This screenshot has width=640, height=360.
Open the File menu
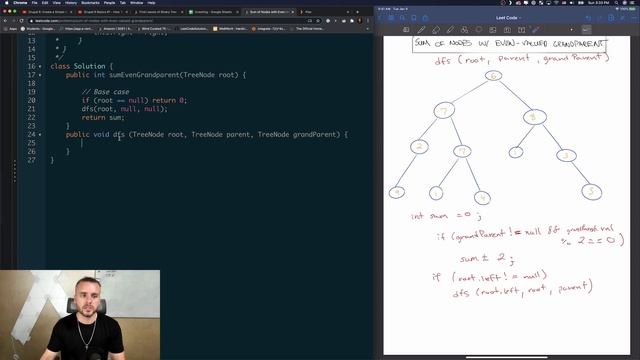pyautogui.click(x=35, y=2)
